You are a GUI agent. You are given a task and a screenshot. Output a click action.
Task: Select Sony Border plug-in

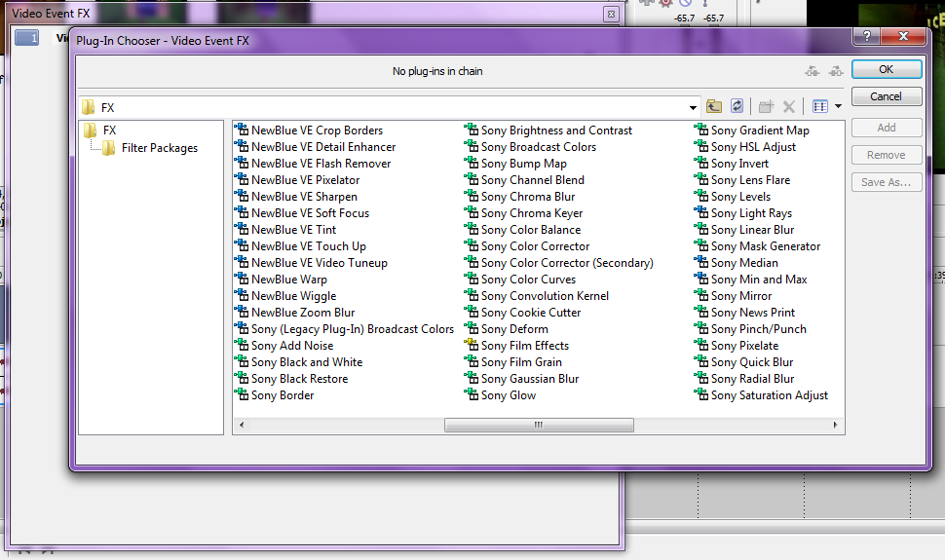(275, 395)
